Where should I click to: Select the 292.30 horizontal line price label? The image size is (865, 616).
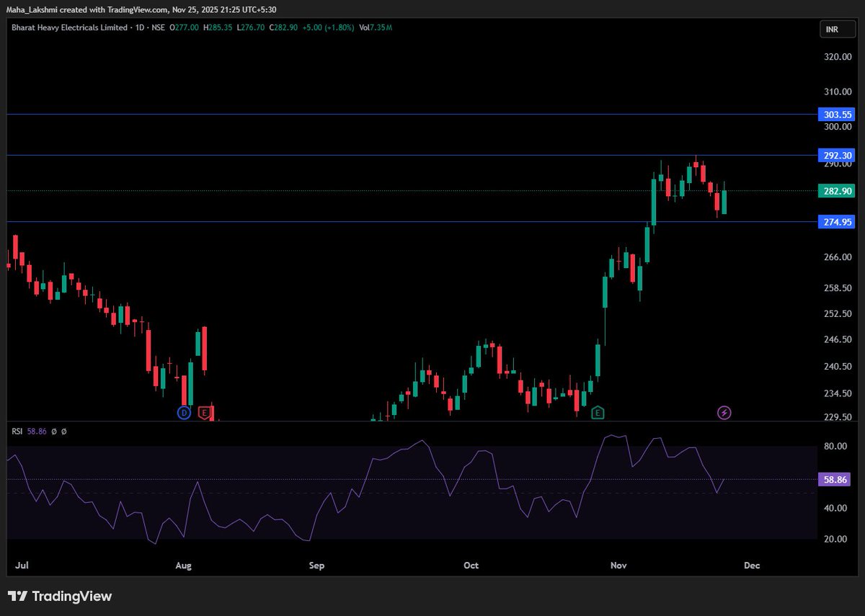coord(838,156)
